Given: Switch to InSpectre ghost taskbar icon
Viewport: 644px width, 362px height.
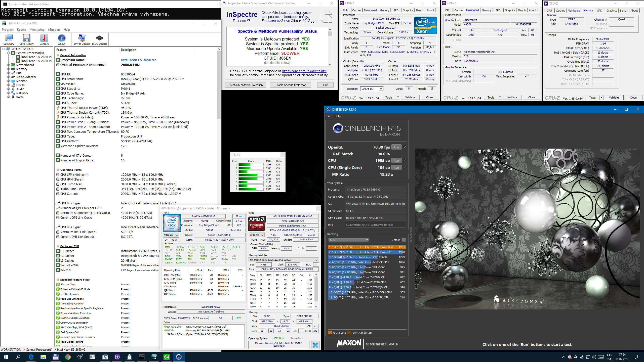Looking at the screenshot, I should [x=130, y=357].
